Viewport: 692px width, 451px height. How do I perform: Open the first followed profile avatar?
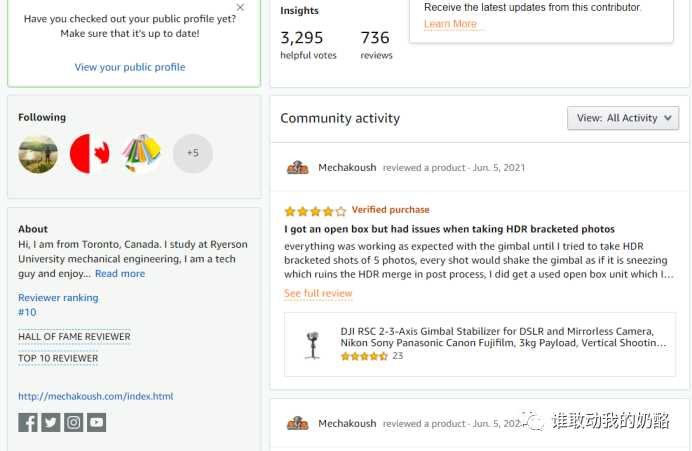(38, 154)
